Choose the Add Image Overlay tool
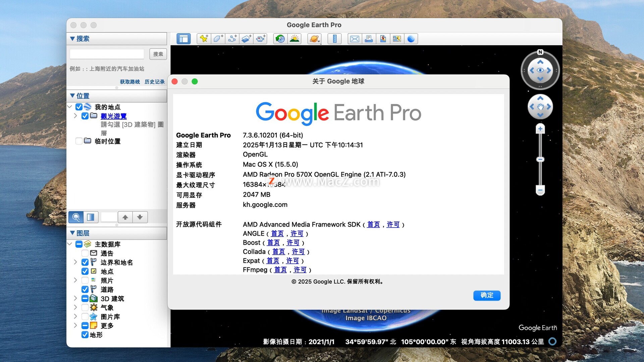 246,39
